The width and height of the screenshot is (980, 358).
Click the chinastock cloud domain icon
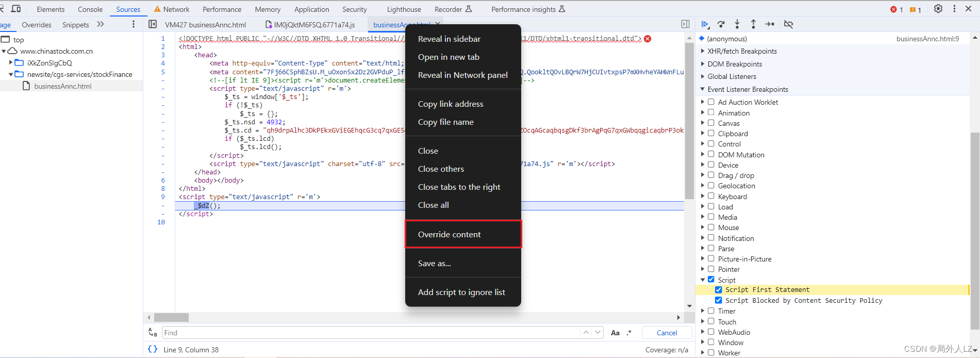pos(12,51)
